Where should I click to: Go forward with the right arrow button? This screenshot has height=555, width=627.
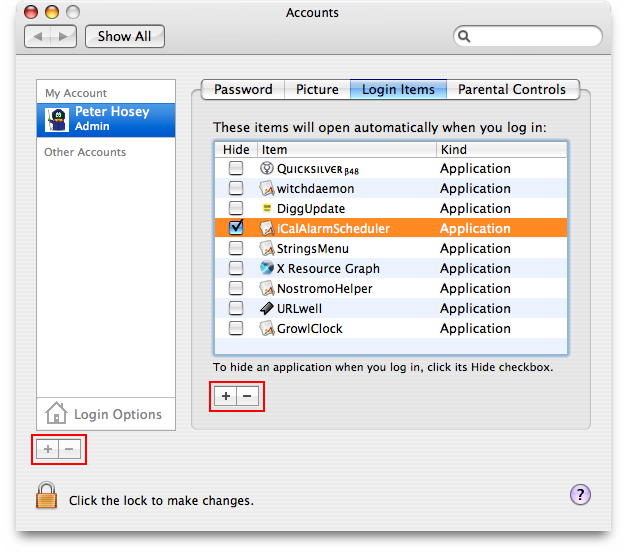(63, 36)
